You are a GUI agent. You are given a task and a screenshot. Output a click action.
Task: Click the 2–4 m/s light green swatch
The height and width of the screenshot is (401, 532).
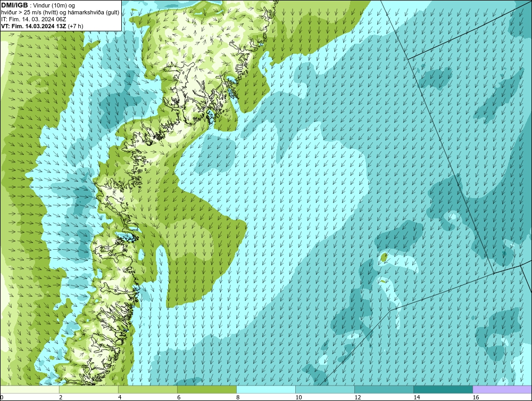click(89, 389)
